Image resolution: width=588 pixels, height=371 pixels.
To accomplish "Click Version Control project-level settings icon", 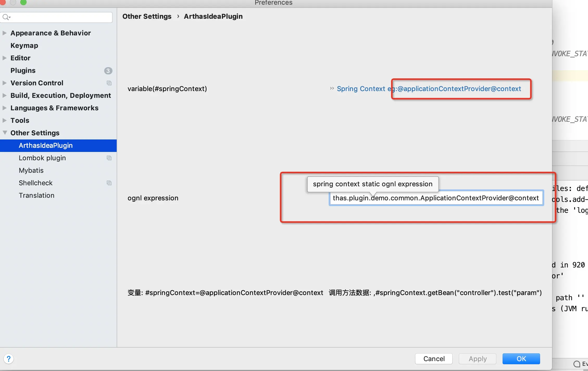I will [109, 83].
